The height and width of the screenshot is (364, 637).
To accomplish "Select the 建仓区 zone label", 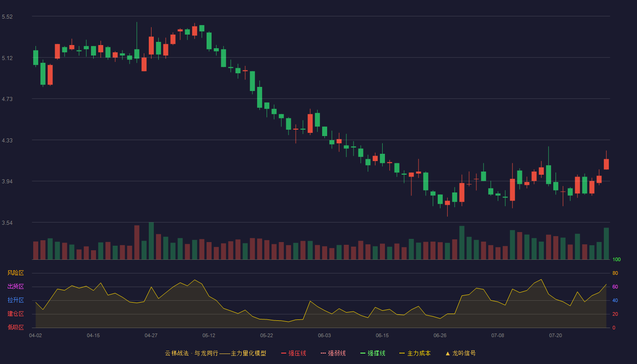I will [15, 314].
